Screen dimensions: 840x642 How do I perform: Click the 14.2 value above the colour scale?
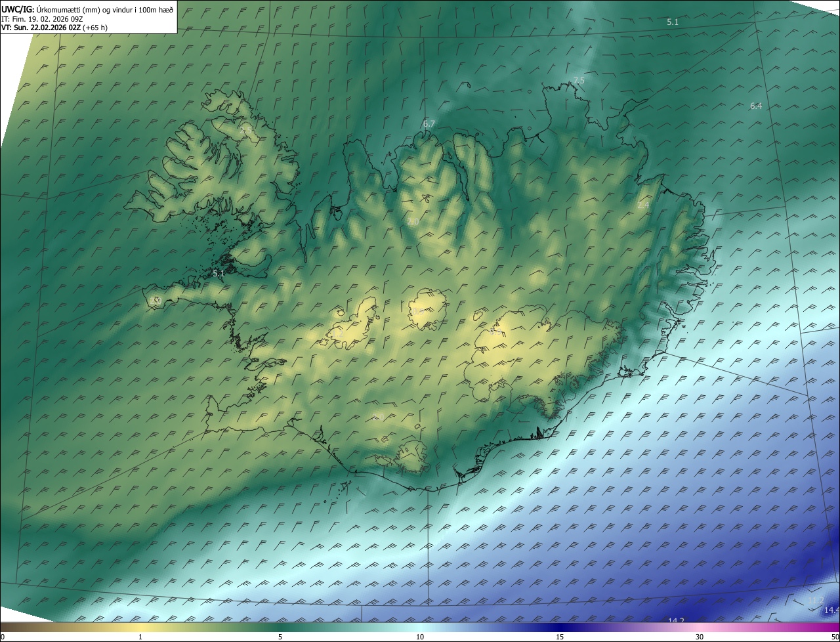(676, 620)
